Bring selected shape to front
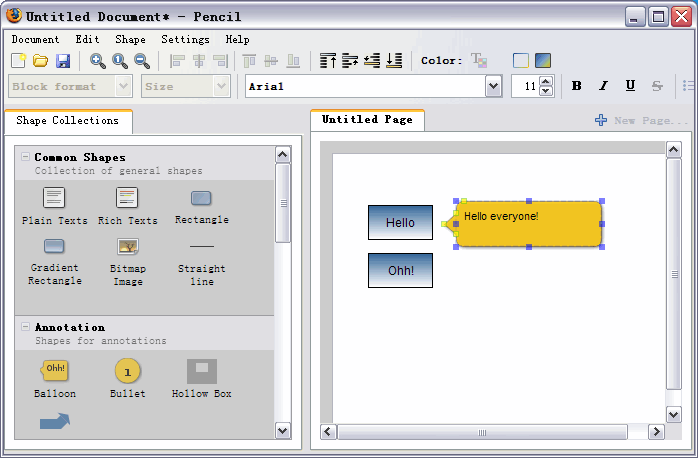This screenshot has height=458, width=698. click(328, 61)
